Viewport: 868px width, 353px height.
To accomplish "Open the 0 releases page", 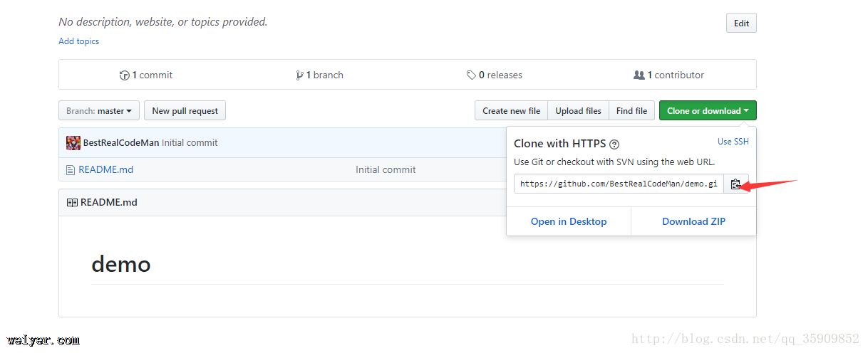I will tap(495, 75).
